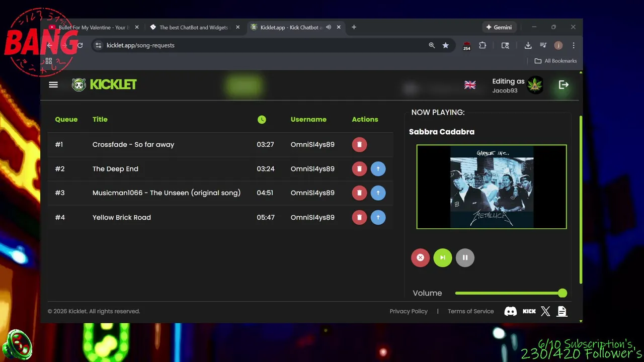The height and width of the screenshot is (362, 644).
Task: Open Privacy Policy link
Action: click(409, 311)
